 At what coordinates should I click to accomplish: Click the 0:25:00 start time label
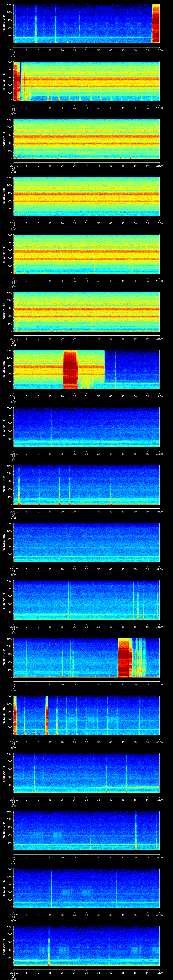pyautogui.click(x=14, y=223)
